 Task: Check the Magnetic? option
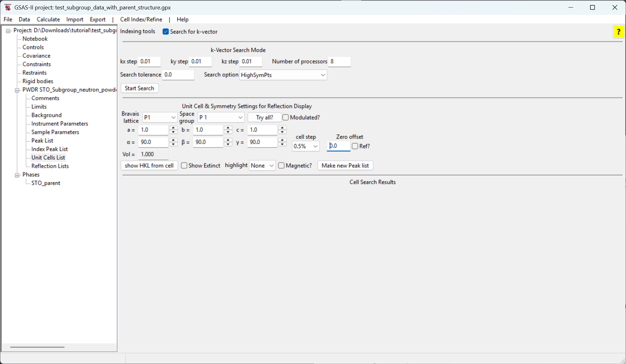point(282,166)
